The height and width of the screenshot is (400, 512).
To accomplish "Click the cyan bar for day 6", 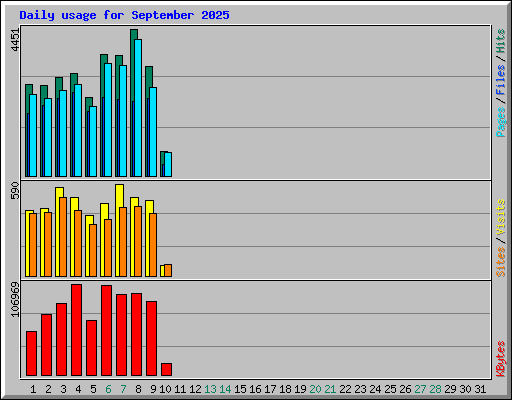I will point(108,120).
